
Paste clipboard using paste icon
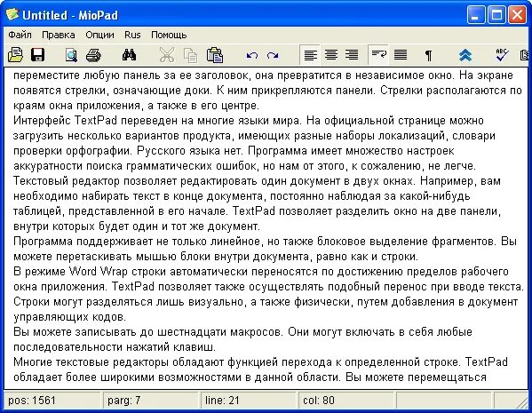tap(215, 55)
